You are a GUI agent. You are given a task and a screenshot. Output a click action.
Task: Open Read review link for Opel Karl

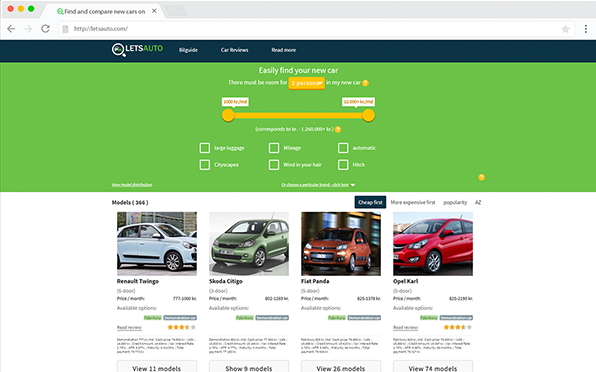pos(406,328)
